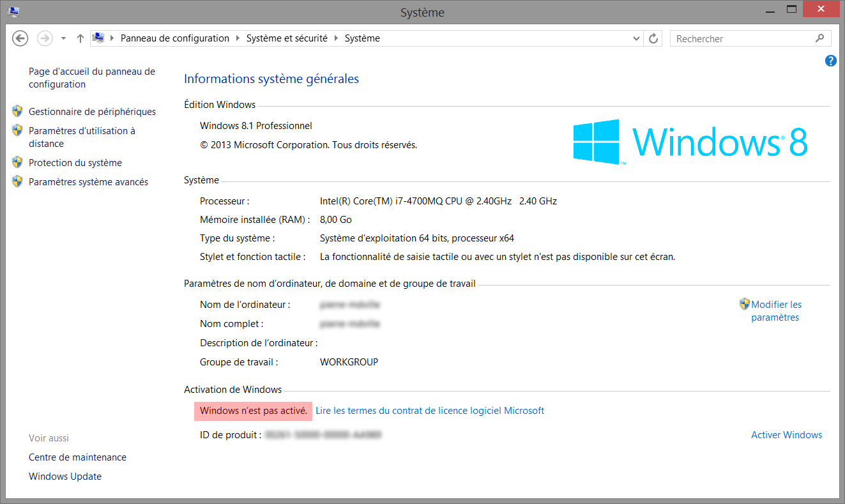Screen dimensions: 845x504
Task: Select Panneau de configuration breadcrumb
Action: tap(175, 38)
